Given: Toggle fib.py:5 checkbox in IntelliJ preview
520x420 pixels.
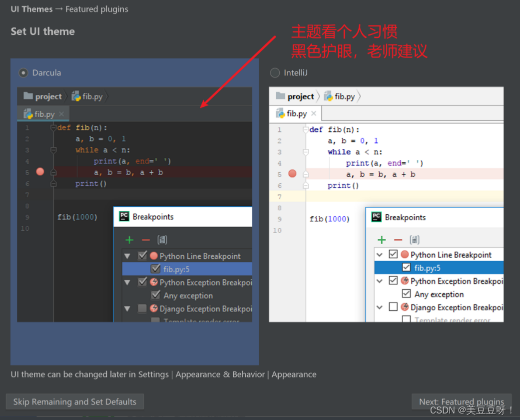Looking at the screenshot, I should pyautogui.click(x=406, y=267).
